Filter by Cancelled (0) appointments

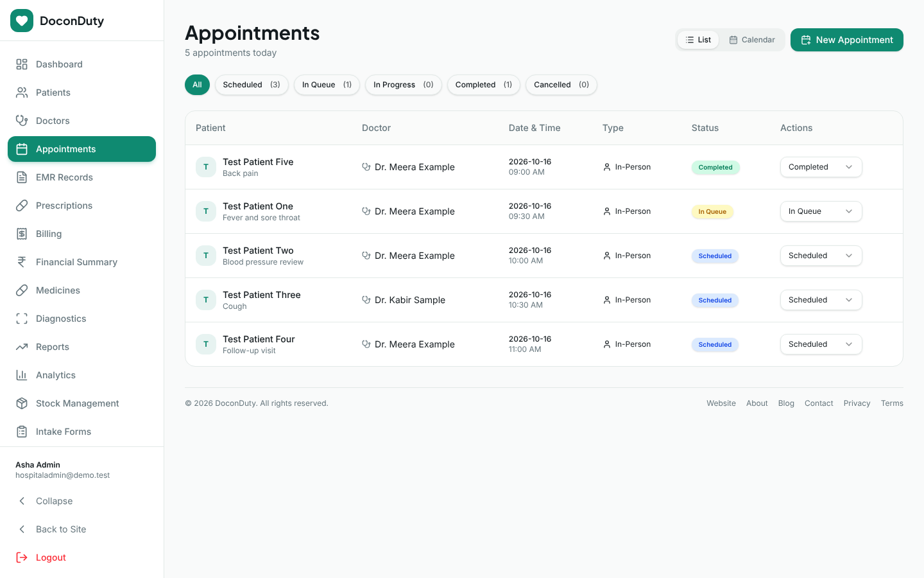click(x=561, y=85)
